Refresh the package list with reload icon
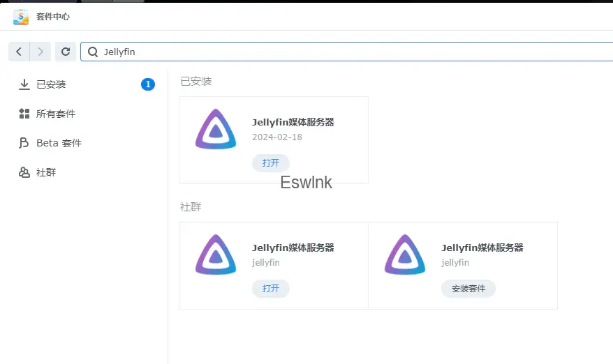The width and height of the screenshot is (613, 364). (66, 52)
